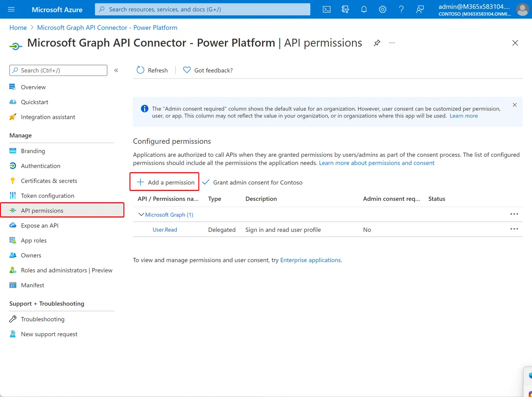Open the User.Read permission link
The image size is (532, 397).
click(x=165, y=230)
